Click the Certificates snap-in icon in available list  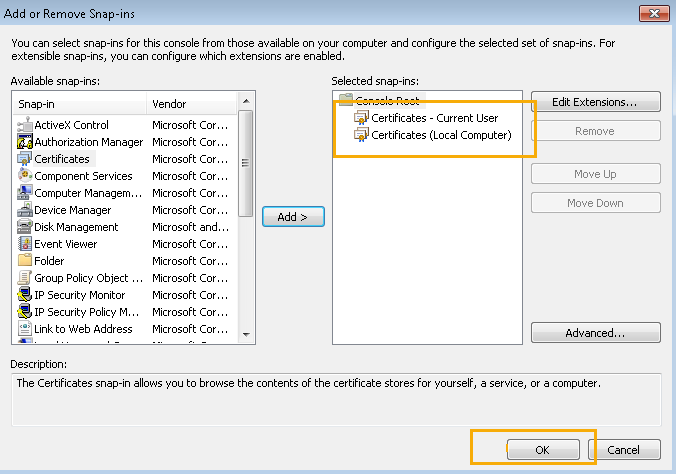(25, 159)
